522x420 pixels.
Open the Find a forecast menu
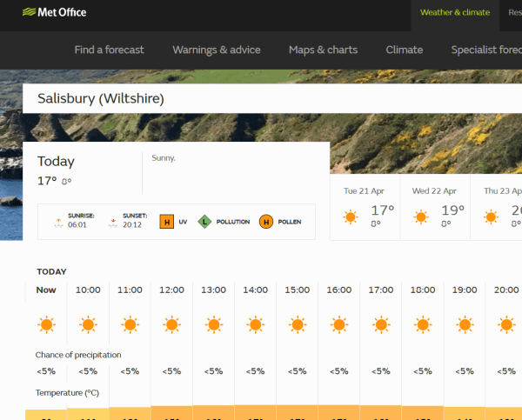pyautogui.click(x=109, y=50)
